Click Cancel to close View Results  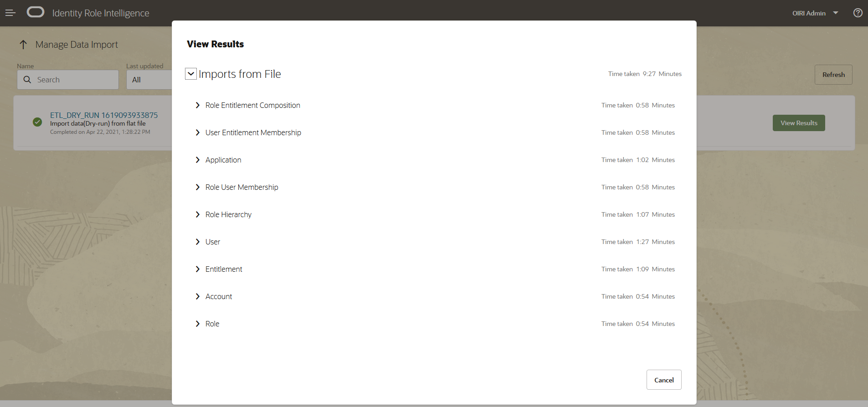pyautogui.click(x=664, y=380)
